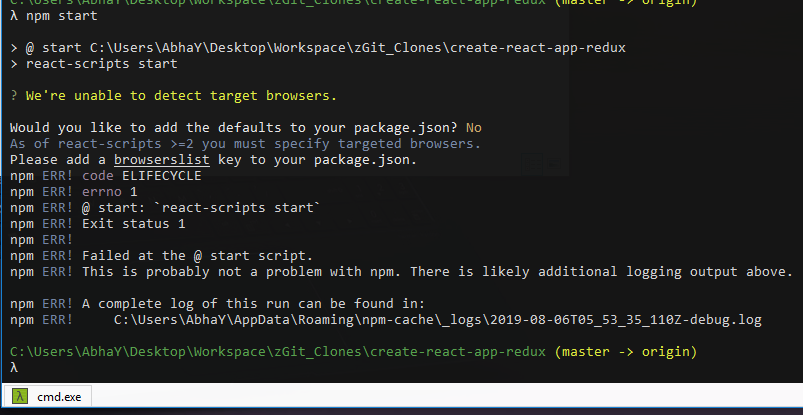Select the cmd.exe console tab

47,396
